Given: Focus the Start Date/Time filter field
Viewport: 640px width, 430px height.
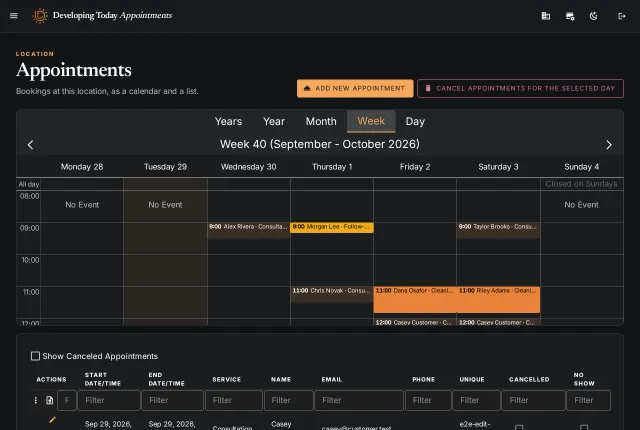Looking at the screenshot, I should [109, 400].
